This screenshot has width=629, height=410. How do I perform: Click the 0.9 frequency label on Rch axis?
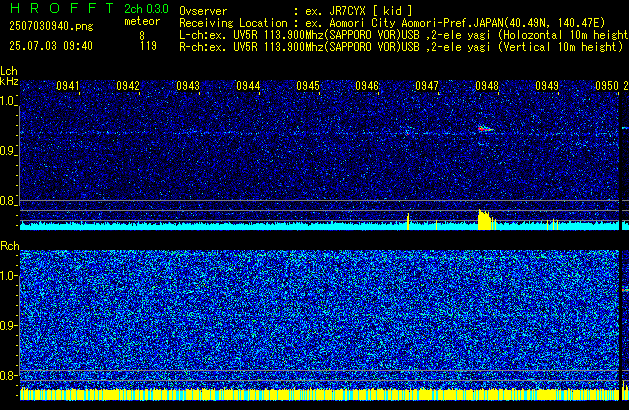click(8, 325)
